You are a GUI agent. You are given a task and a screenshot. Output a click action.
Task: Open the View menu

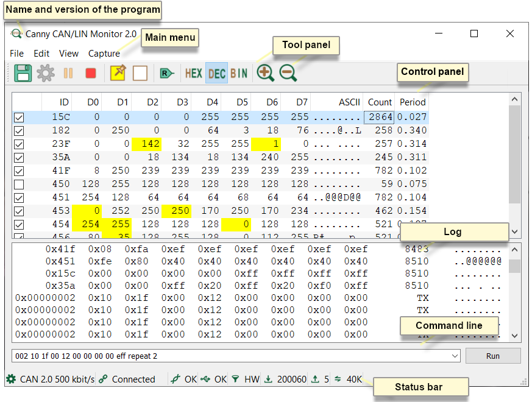click(x=68, y=53)
